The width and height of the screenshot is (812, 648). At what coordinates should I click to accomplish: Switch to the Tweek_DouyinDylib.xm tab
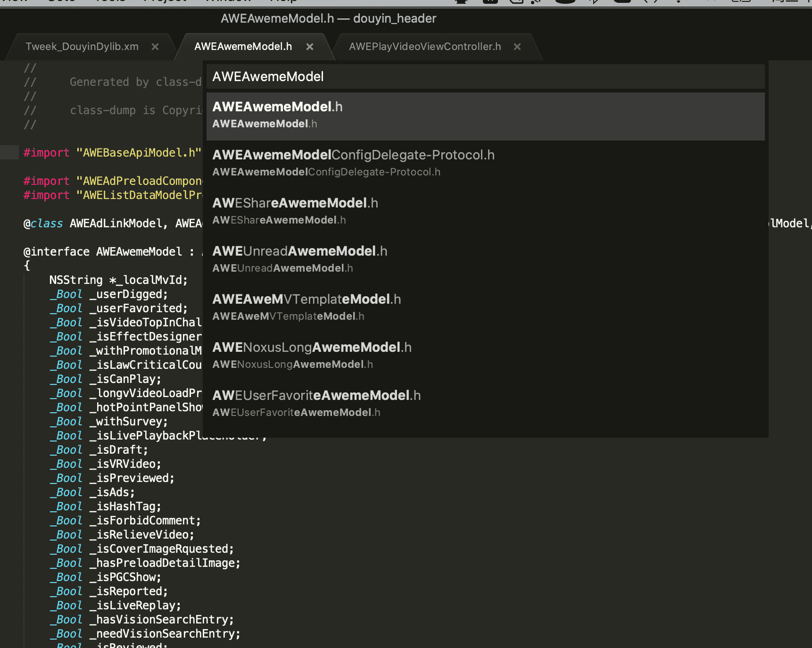click(82, 47)
